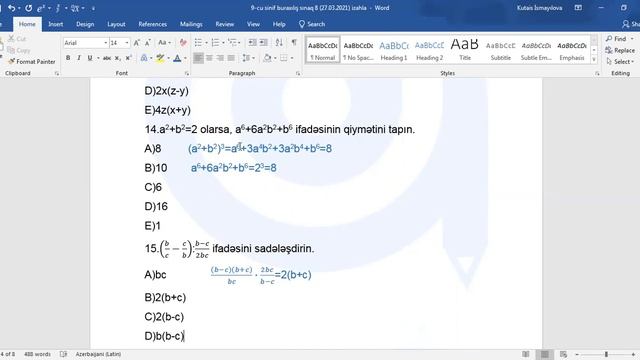Viewport: 640px width, 360px height.
Task: Expand the Styles gallery more arrow
Action: (x=594, y=59)
